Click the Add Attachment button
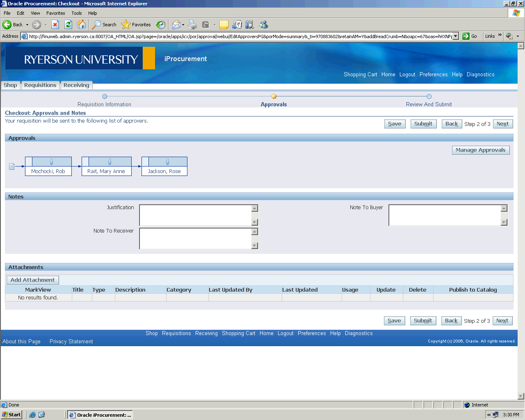This screenshot has height=420, width=525. [x=33, y=280]
